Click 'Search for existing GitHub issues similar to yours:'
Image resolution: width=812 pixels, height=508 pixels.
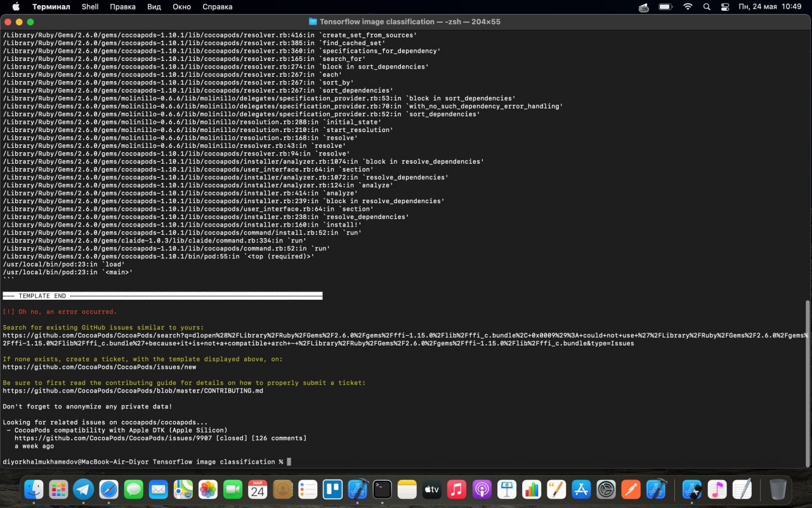click(103, 328)
